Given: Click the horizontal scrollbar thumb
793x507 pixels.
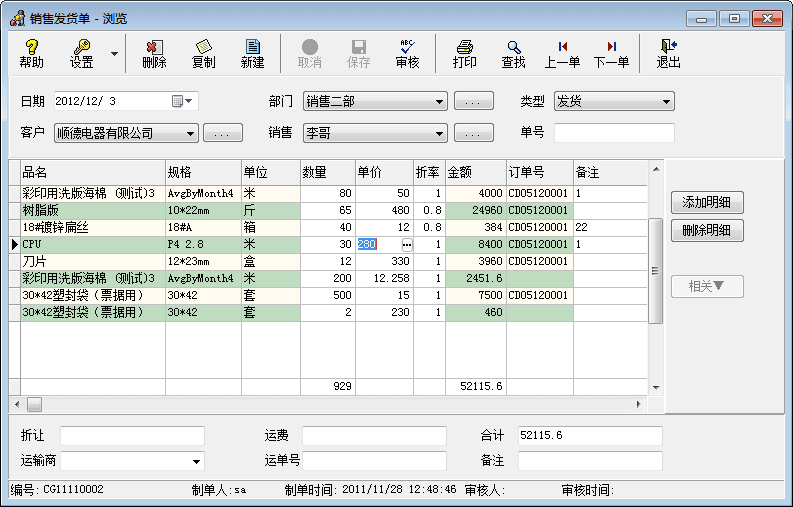Looking at the screenshot, I should 34,405.
